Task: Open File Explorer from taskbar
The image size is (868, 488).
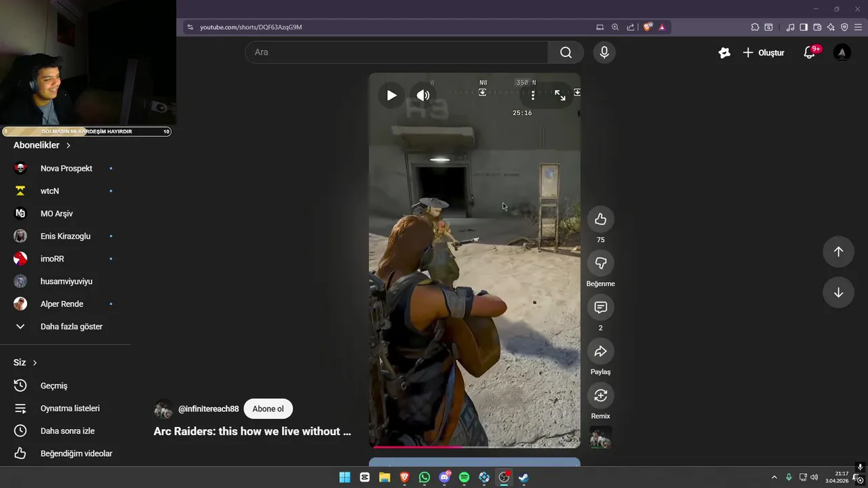Action: pyautogui.click(x=384, y=477)
